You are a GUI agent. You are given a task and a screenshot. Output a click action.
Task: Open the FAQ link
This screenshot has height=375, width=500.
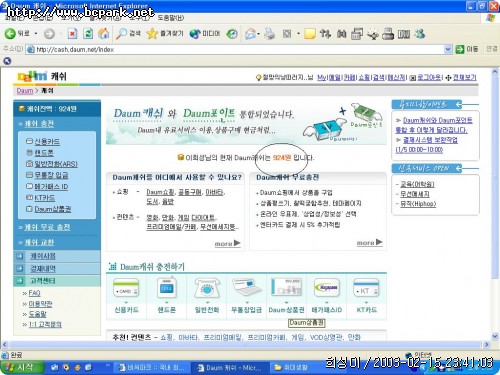pos(34,293)
